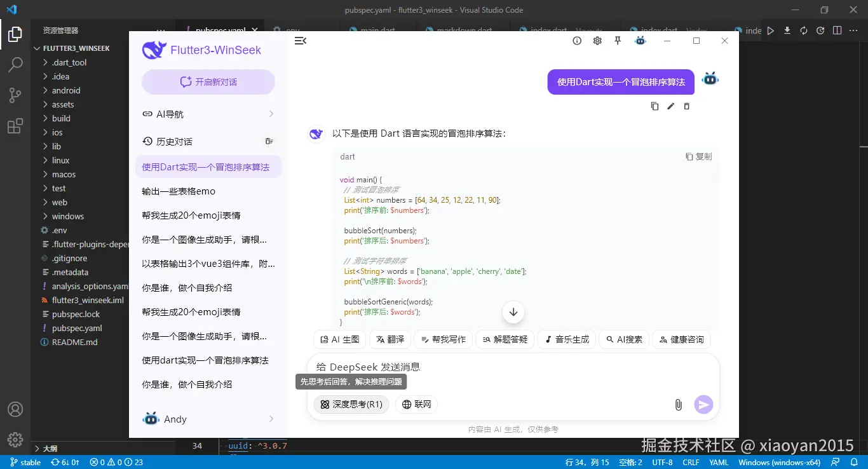Enable 深度思考(R1) mode

point(351,404)
